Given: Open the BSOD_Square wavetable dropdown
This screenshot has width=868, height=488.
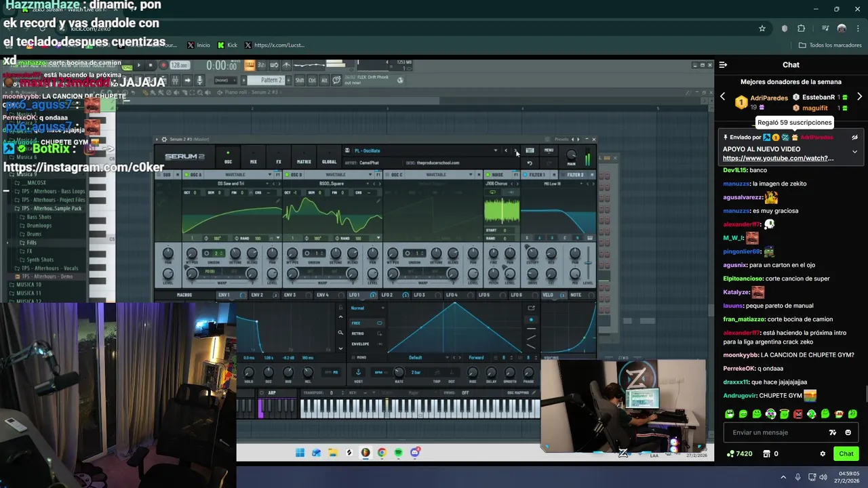Looking at the screenshot, I should tap(332, 183).
